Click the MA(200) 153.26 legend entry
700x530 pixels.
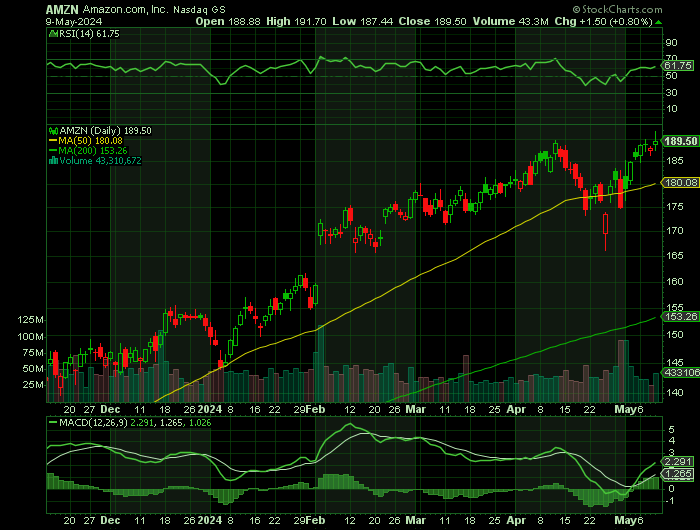coord(93,150)
